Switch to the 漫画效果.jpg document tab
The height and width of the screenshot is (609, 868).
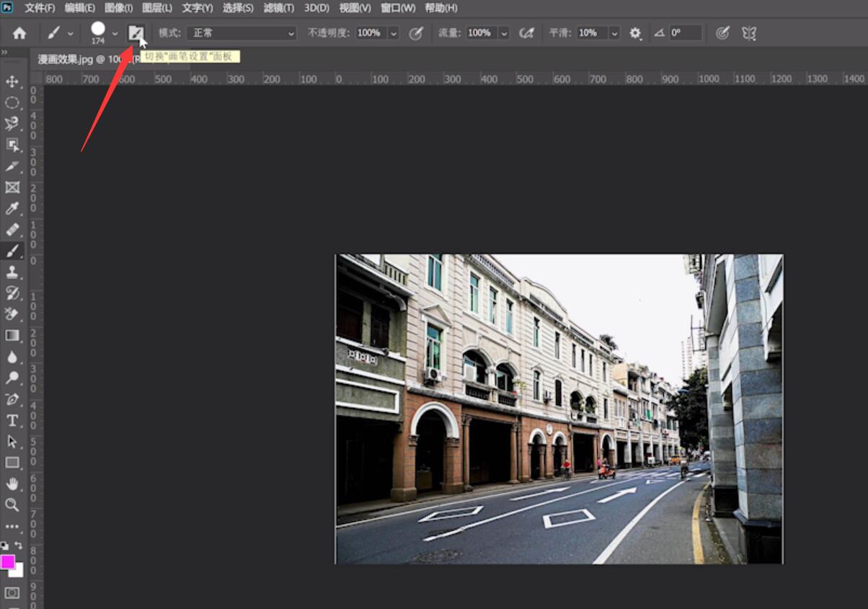(x=110, y=59)
